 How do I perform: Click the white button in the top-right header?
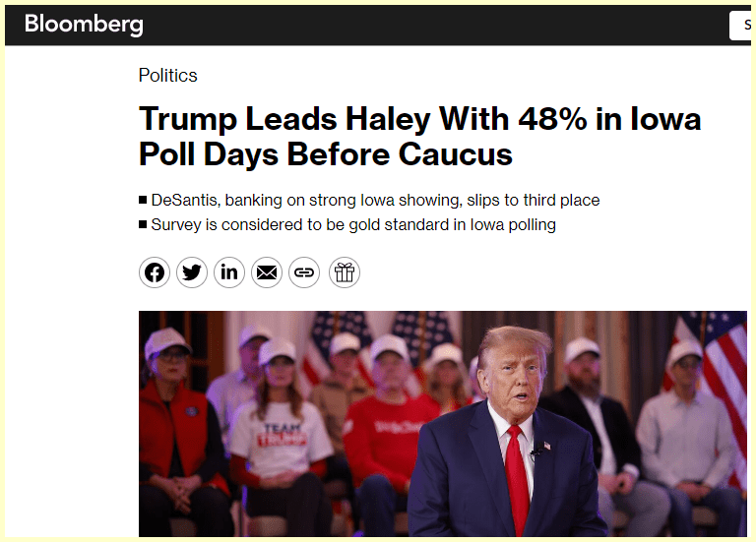pyautogui.click(x=742, y=26)
